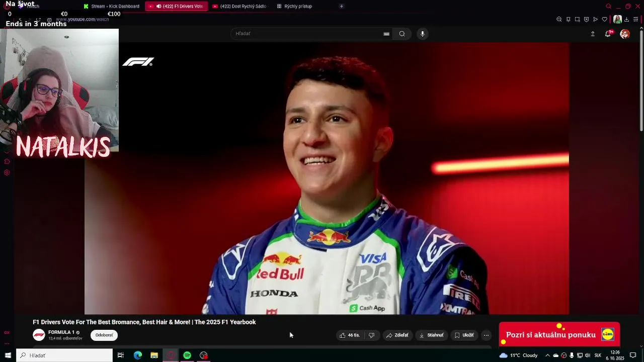Open Spotify from taskbar
This screenshot has width=644, height=362.
pyautogui.click(x=187, y=355)
